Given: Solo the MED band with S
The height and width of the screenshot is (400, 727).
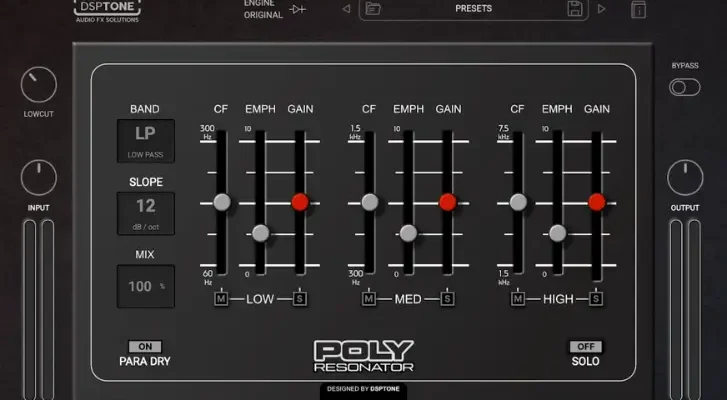Looking at the screenshot, I should 447,298.
